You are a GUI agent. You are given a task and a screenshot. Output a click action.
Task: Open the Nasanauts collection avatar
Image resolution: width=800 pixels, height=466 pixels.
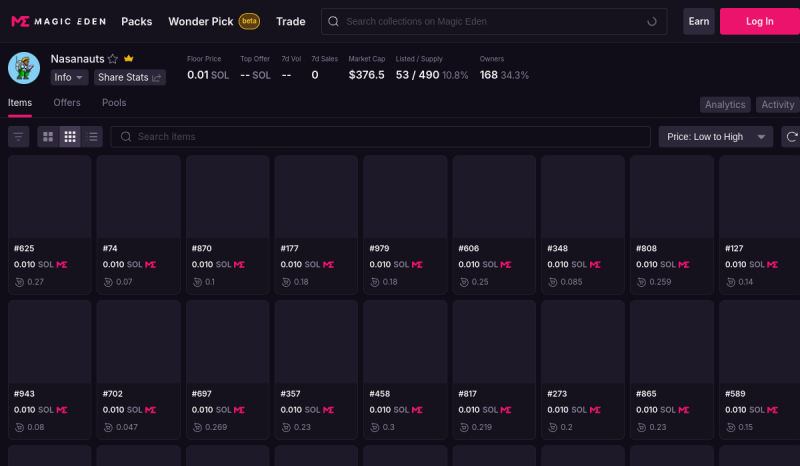(x=24, y=68)
